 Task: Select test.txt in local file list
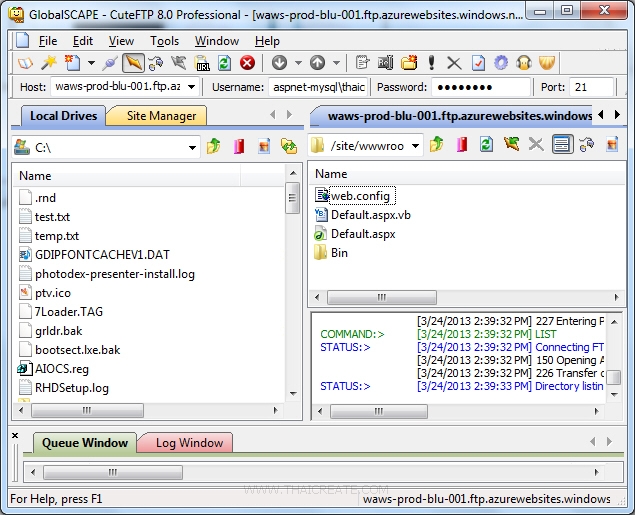[52, 217]
